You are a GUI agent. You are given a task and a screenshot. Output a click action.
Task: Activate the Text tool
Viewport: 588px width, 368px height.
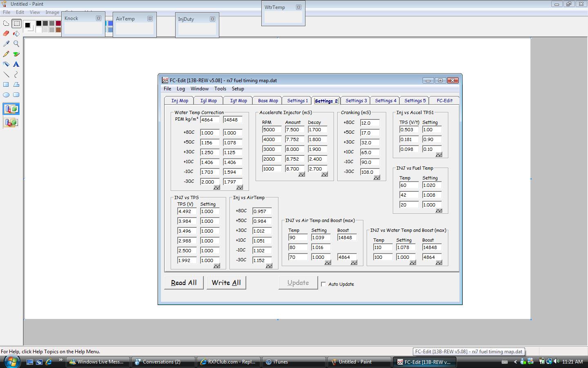tap(16, 64)
